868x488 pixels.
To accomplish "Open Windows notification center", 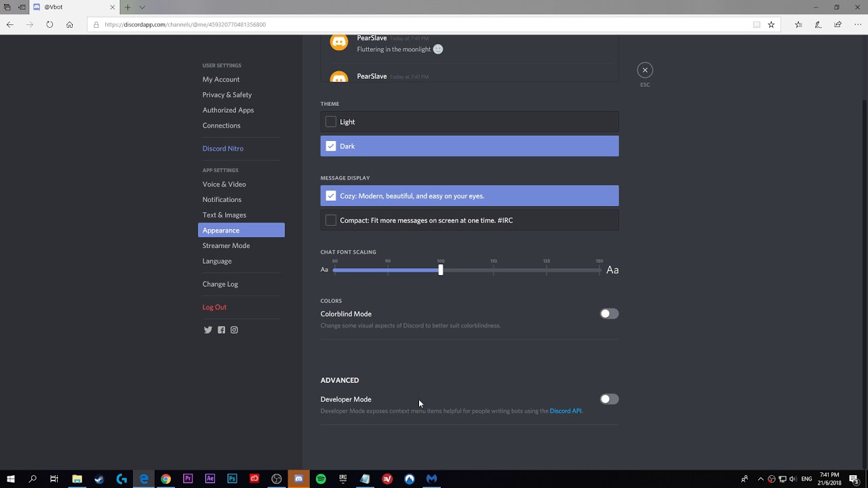I will click(x=854, y=479).
